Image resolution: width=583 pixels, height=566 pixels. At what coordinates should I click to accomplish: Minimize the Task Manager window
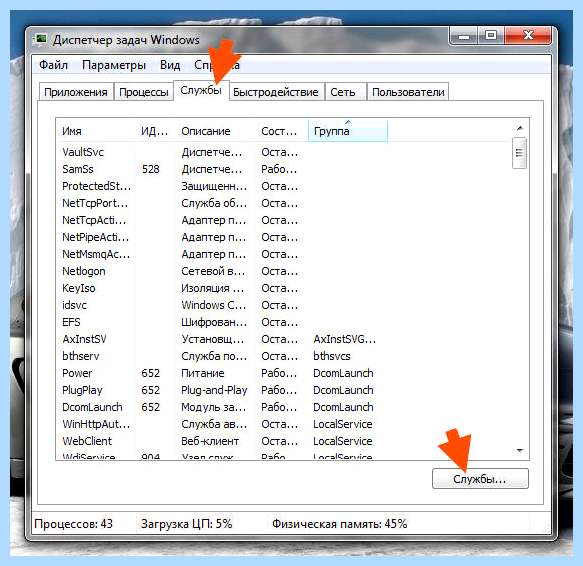pyautogui.click(x=463, y=36)
